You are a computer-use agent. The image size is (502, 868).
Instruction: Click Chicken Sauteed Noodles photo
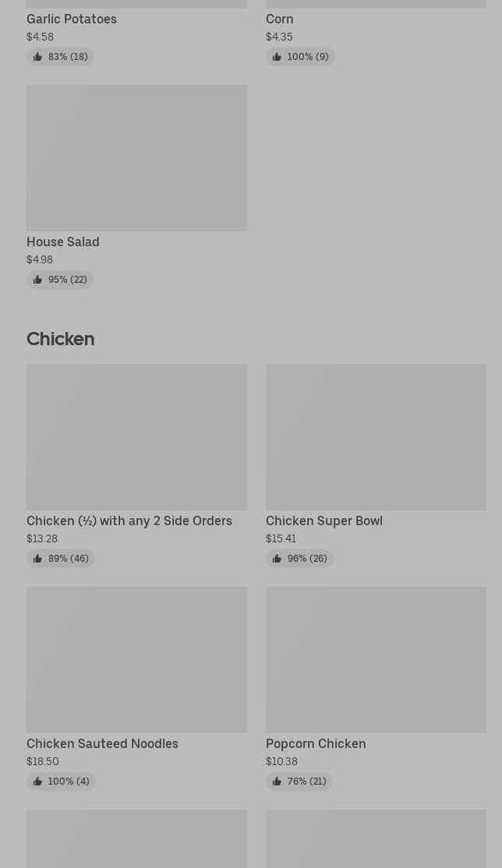click(x=136, y=659)
